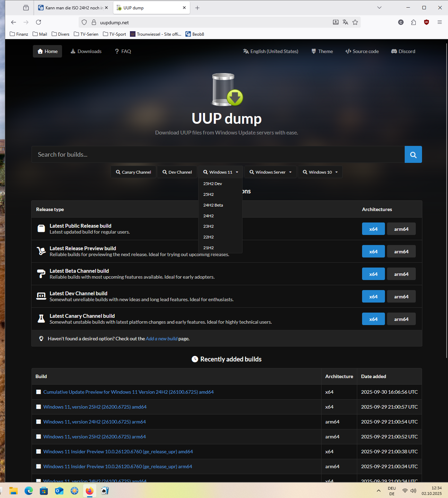Click the Firefox taskbar icon
Viewport: 448px width, 498px height.
[x=90, y=491]
